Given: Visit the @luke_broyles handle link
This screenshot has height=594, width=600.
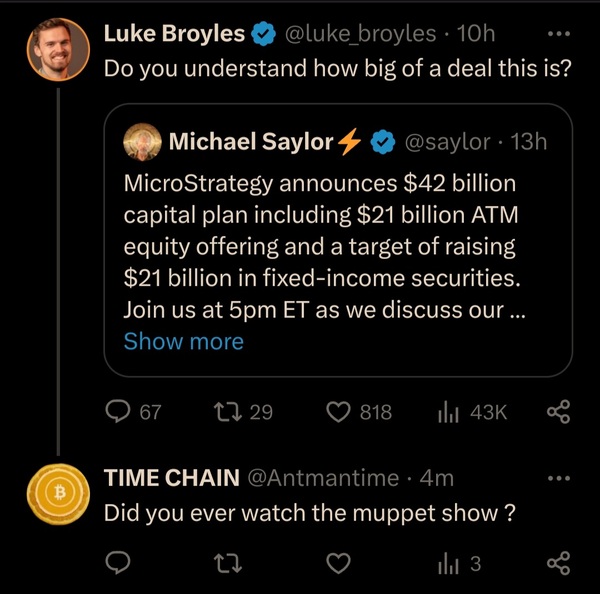Looking at the screenshot, I should tap(360, 34).
